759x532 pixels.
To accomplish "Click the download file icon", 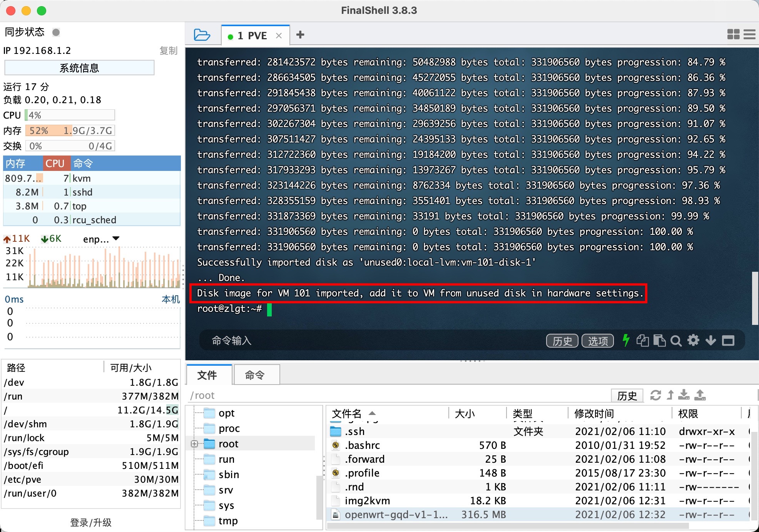I will 684,395.
